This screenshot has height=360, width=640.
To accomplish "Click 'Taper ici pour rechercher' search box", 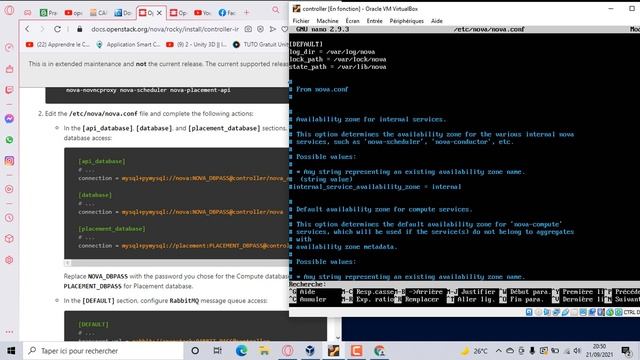I will coord(103,351).
